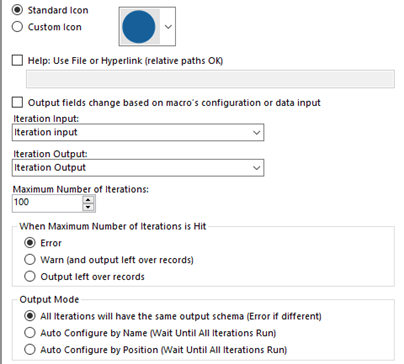The height and width of the screenshot is (364, 404).
Task: Enable Help: Use File or Hyperlink checkbox
Action: 17,61
